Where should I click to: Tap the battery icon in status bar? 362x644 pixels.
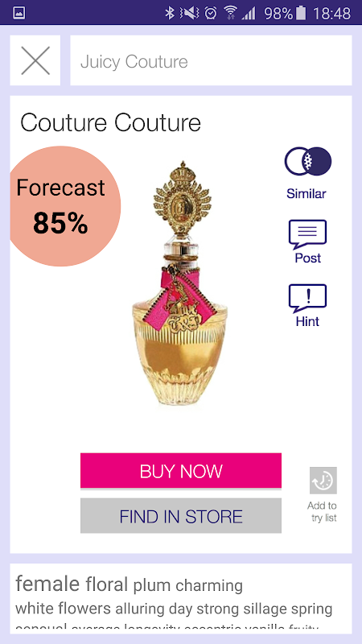click(x=301, y=13)
